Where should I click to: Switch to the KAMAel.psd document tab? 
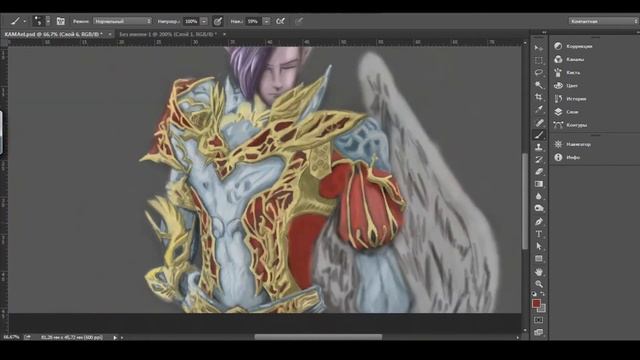[x=53, y=34]
